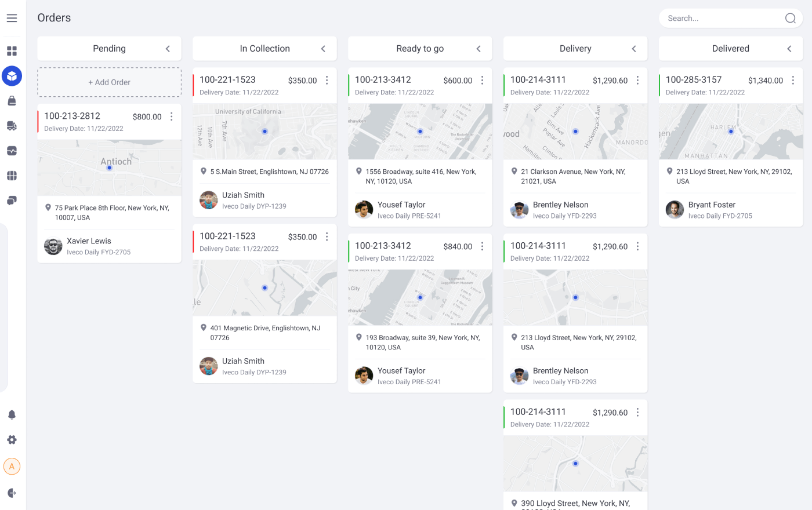Image resolution: width=812 pixels, height=510 pixels.
Task: Click Xavier Lewis's avatar thumbnail
Action: coord(53,246)
